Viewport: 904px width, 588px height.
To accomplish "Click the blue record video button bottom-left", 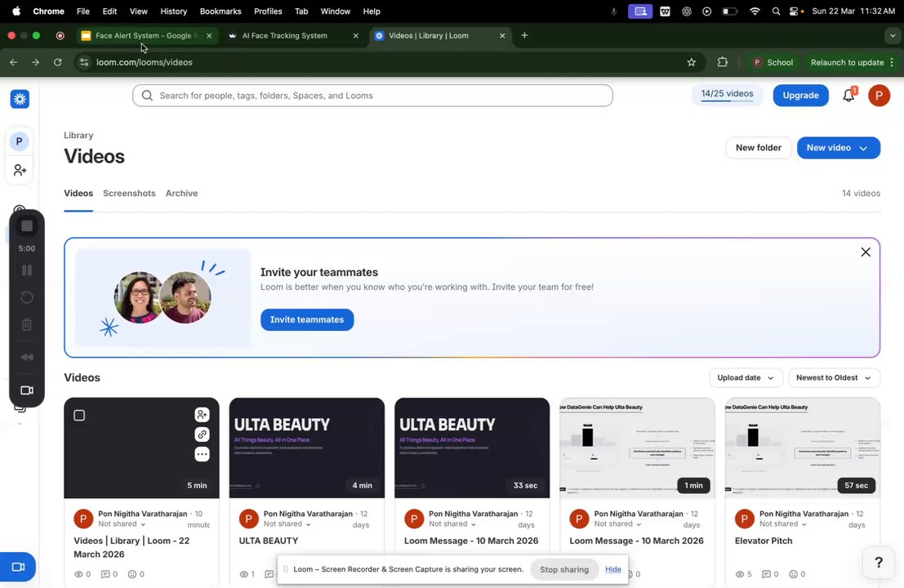I will tap(18, 568).
